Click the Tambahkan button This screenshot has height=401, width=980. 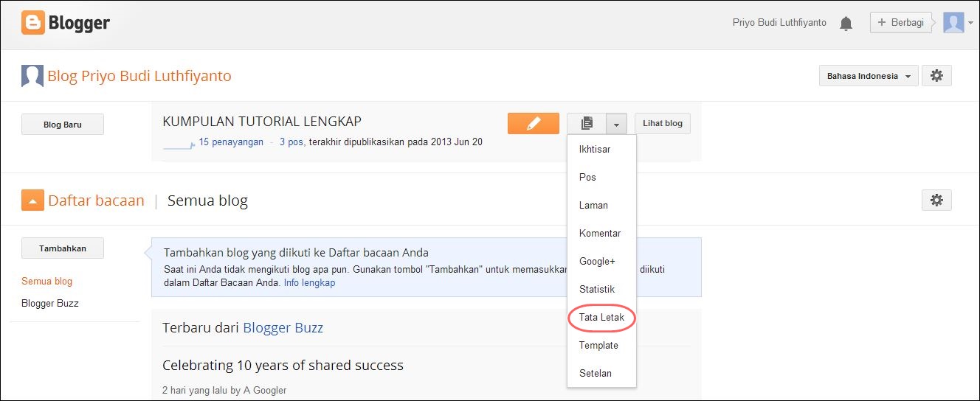(x=63, y=248)
